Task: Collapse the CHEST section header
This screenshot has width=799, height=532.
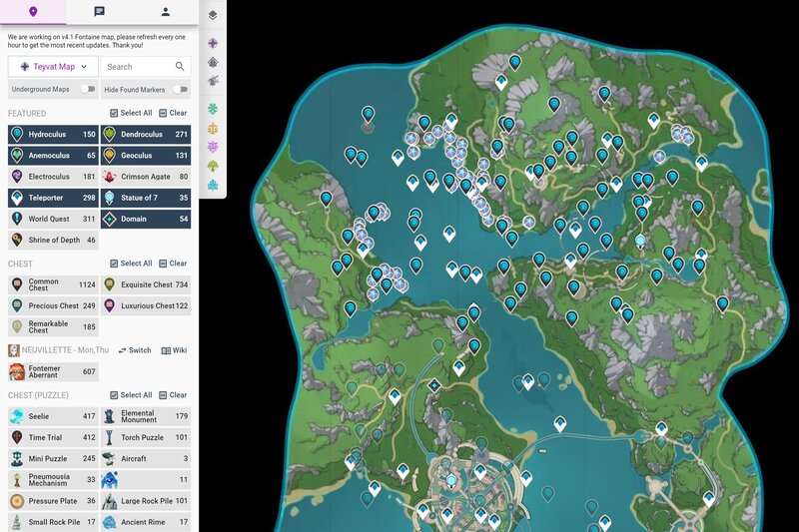Action: pyautogui.click(x=21, y=264)
